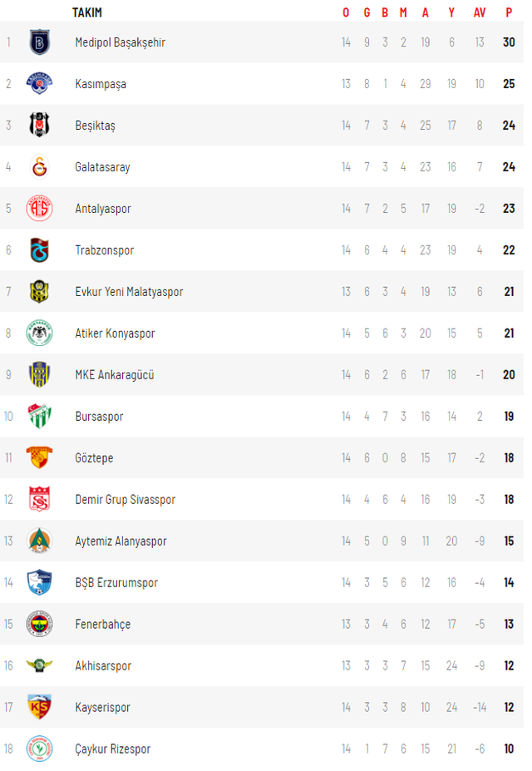
Task: Open the Çaykur Rizespor emblem
Action: (x=40, y=749)
